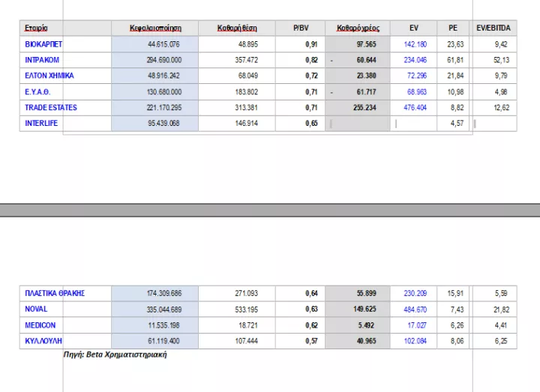
Task: Click EV value 476.404 for TRADE ESTATES
Action: click(415, 107)
